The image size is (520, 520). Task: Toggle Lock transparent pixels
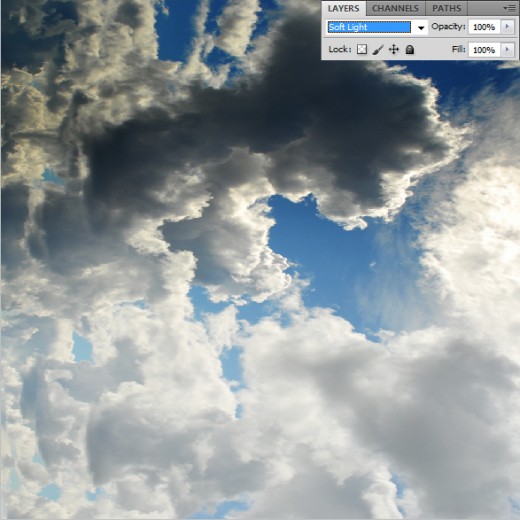coord(362,50)
